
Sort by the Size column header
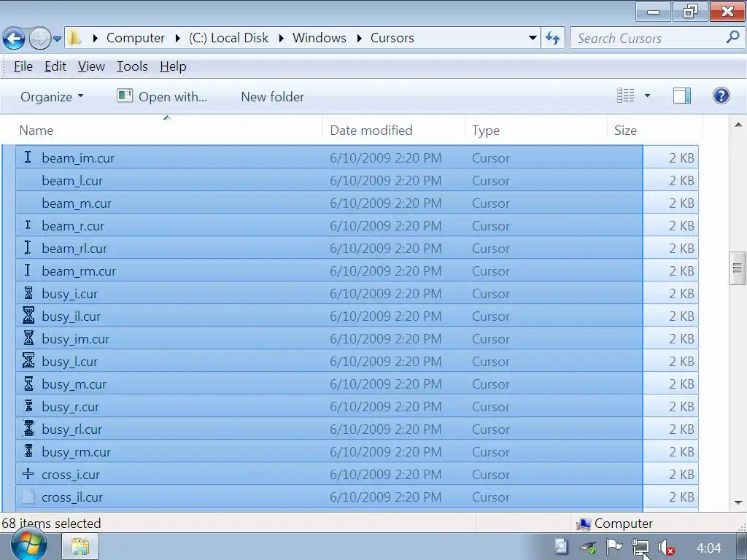point(655,131)
